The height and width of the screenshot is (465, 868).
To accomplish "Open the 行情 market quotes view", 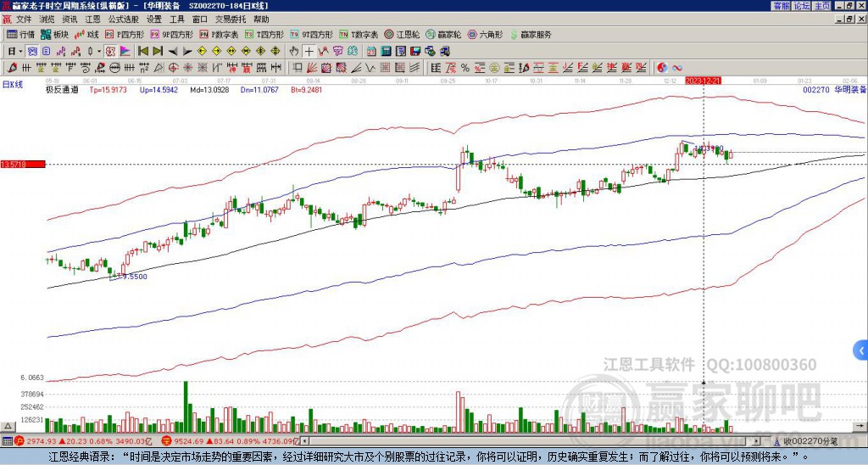I will [x=20, y=34].
